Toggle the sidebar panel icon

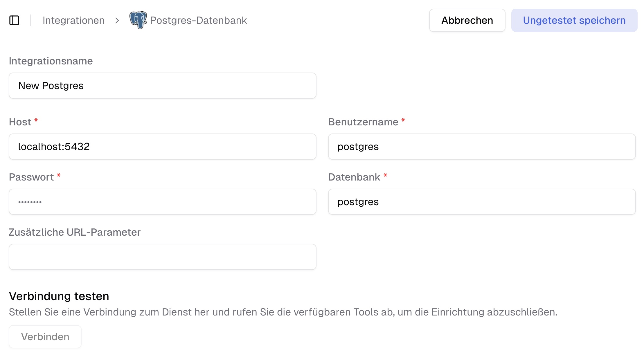tap(15, 20)
